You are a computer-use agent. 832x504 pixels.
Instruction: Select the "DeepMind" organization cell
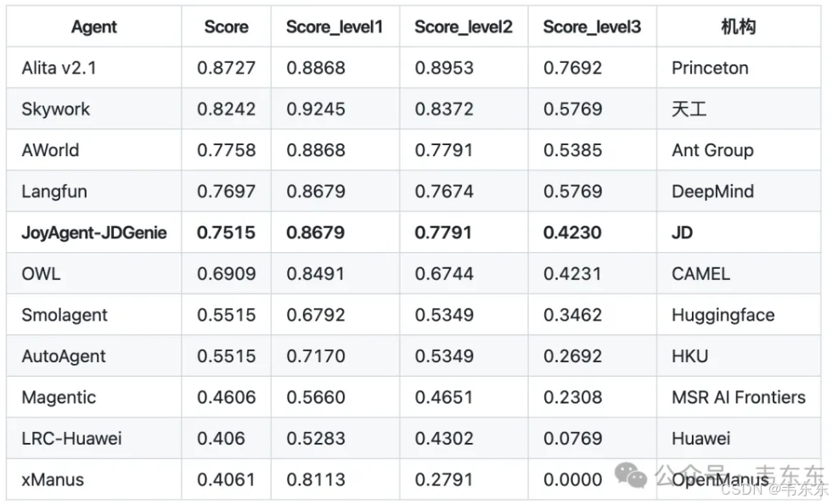click(712, 192)
